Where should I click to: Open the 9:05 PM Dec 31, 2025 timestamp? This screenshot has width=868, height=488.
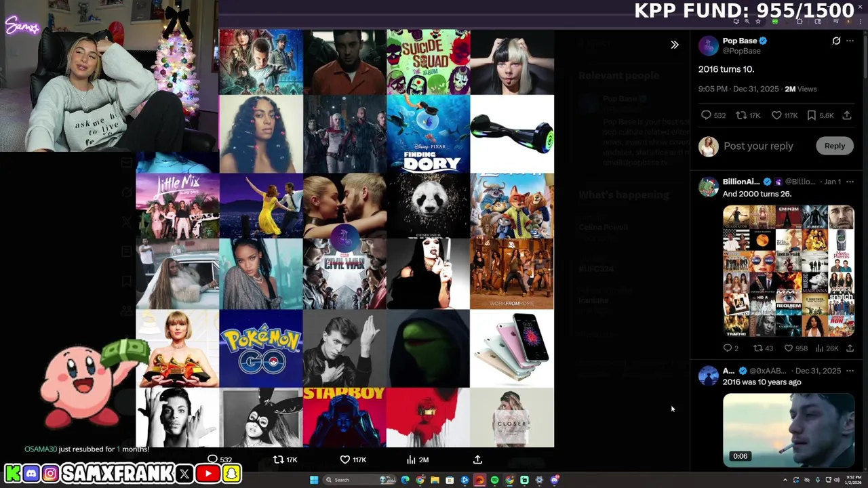738,89
